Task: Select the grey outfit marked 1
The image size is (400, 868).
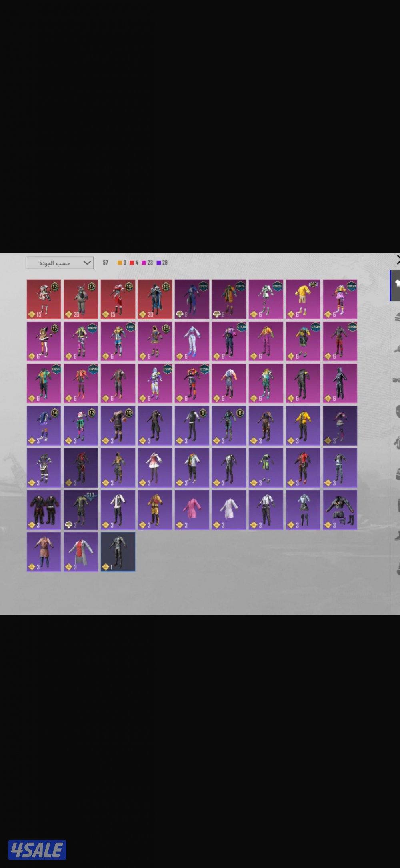Action: coord(118,552)
